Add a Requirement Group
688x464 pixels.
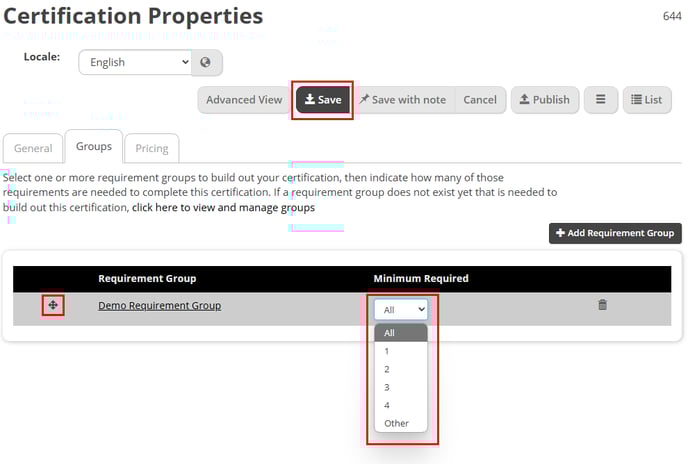tap(615, 233)
